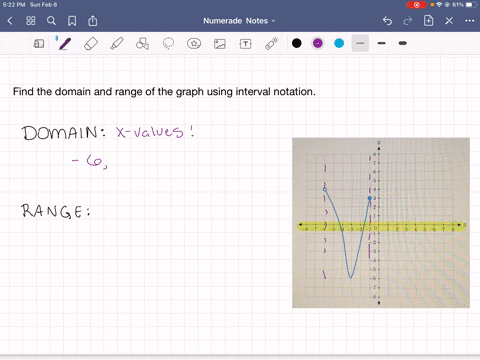Choose the purple pen color

coord(318,43)
